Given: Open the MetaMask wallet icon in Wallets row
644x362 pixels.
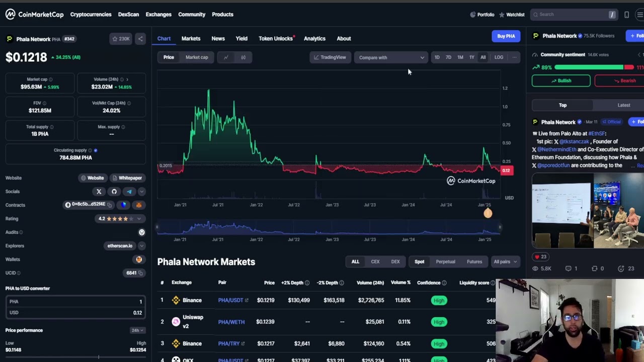Looking at the screenshot, I should point(139,259).
